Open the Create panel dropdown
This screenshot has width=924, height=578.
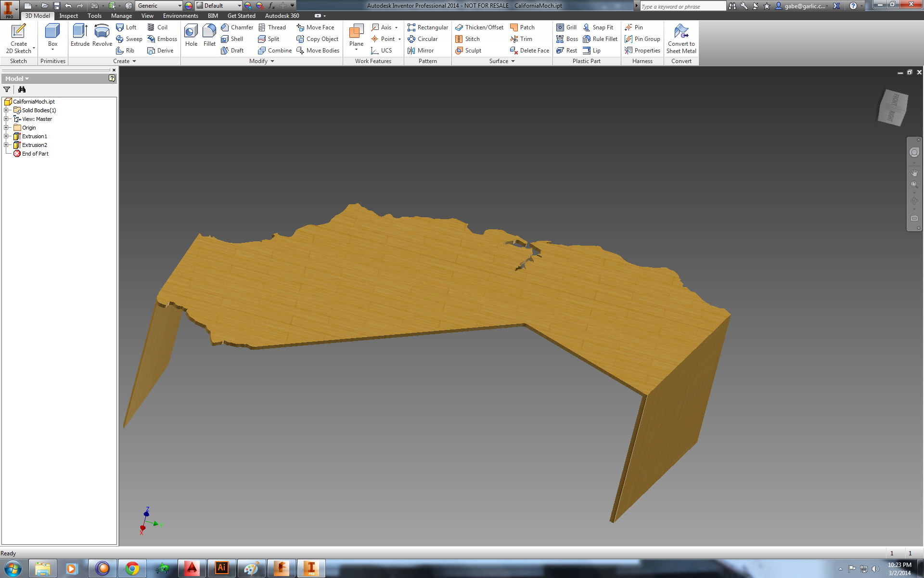click(125, 61)
